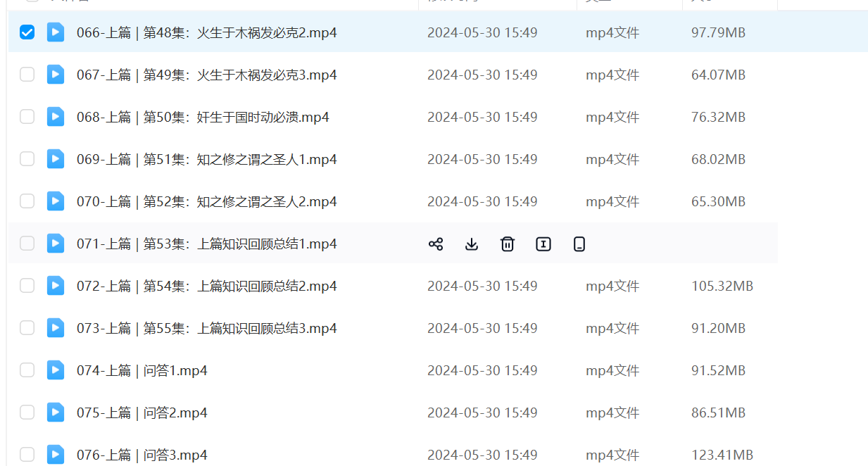
Task: Click file name 071-上篇 第53集 上篇知识回顾总结1
Action: coord(206,244)
